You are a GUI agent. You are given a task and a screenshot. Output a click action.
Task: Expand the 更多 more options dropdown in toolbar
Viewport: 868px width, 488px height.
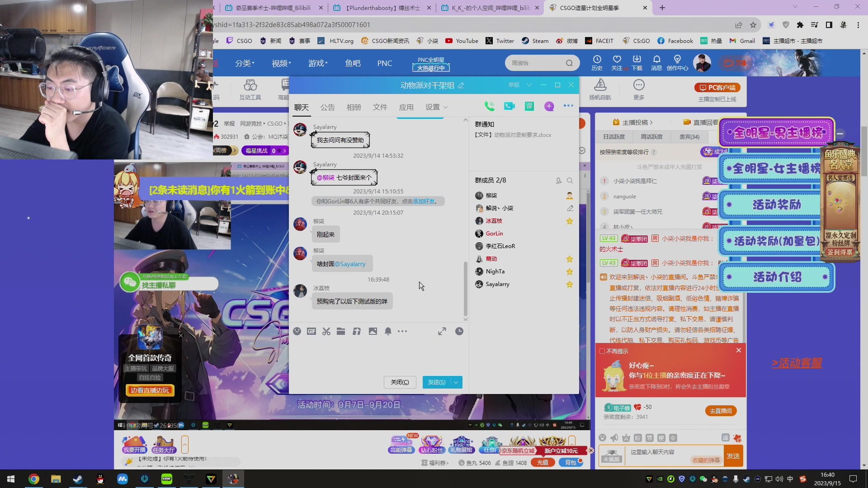[402, 331]
